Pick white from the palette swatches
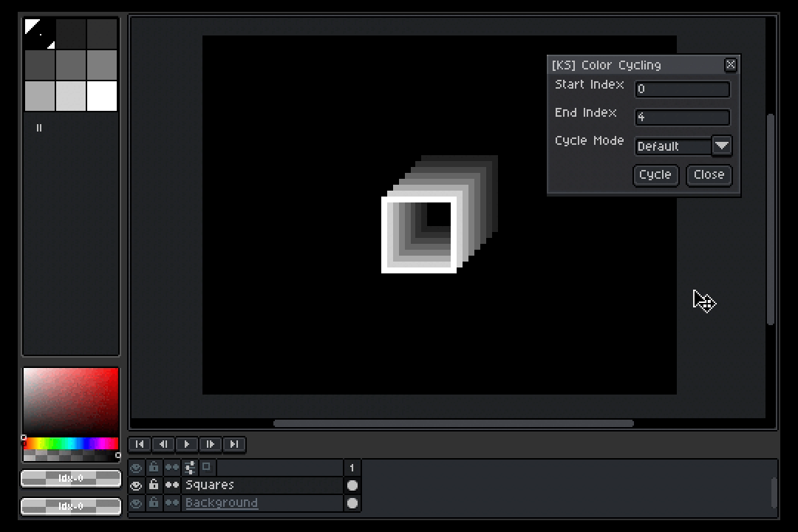798x532 pixels. 101,96
